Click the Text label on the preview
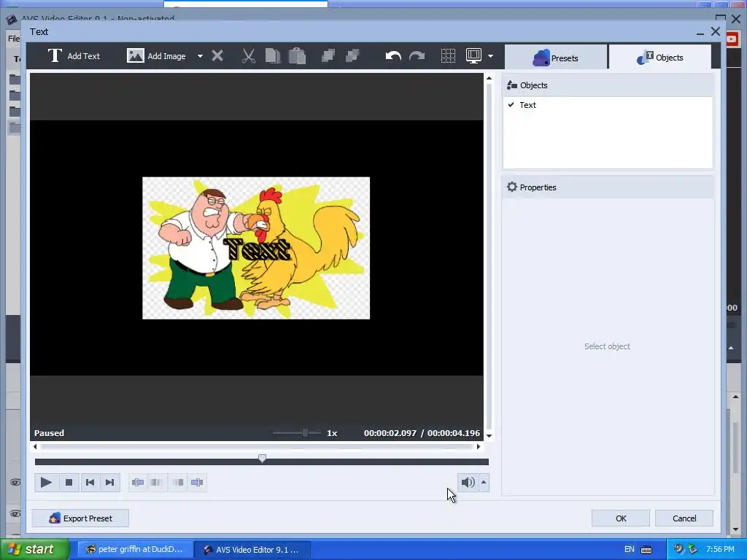This screenshot has width=747, height=560. (257, 249)
